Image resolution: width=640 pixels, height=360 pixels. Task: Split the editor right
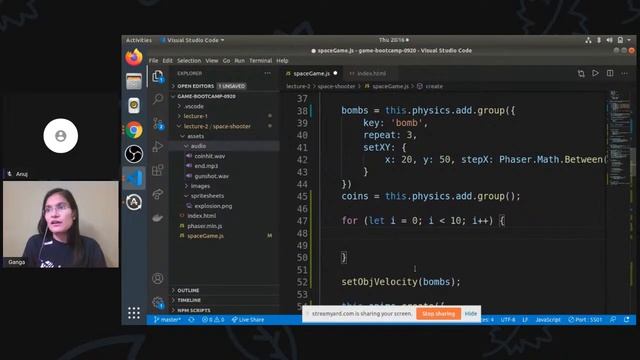[610, 73]
